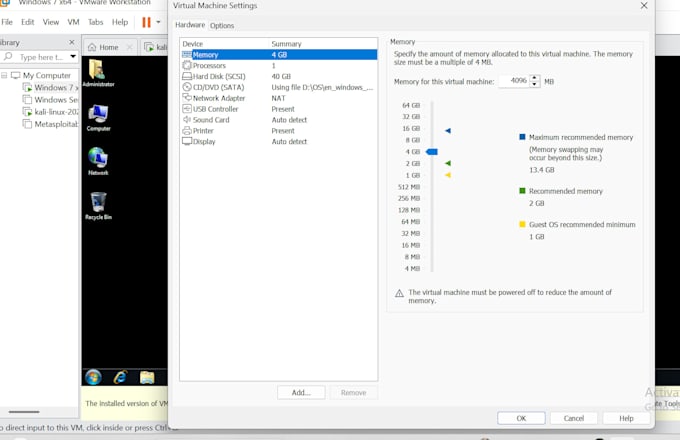Click the '40 GB' hard disk summary
680x440 pixels.
[281, 76]
